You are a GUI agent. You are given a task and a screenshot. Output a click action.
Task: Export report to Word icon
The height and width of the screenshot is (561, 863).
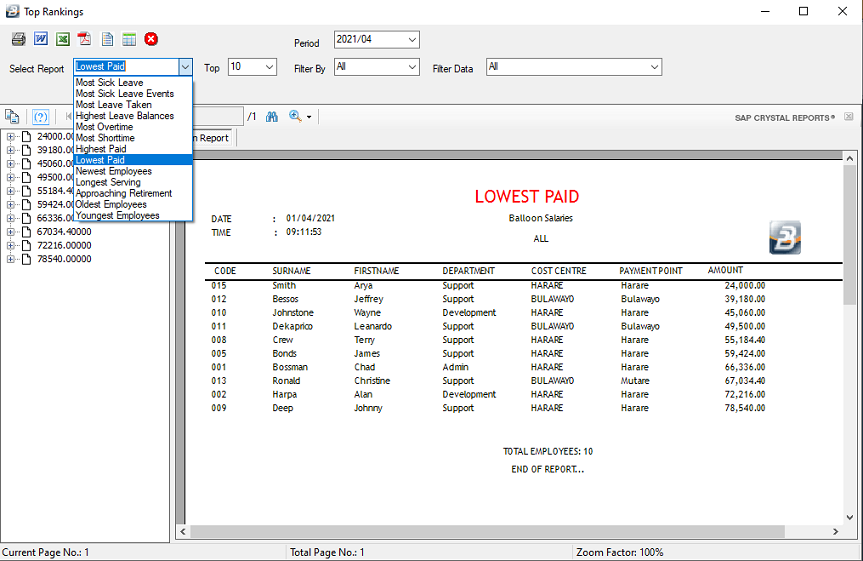pyautogui.click(x=41, y=39)
